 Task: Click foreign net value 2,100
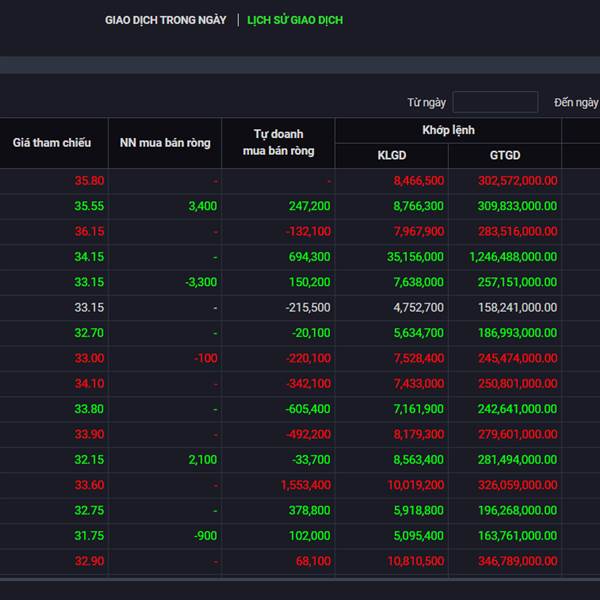point(202,459)
